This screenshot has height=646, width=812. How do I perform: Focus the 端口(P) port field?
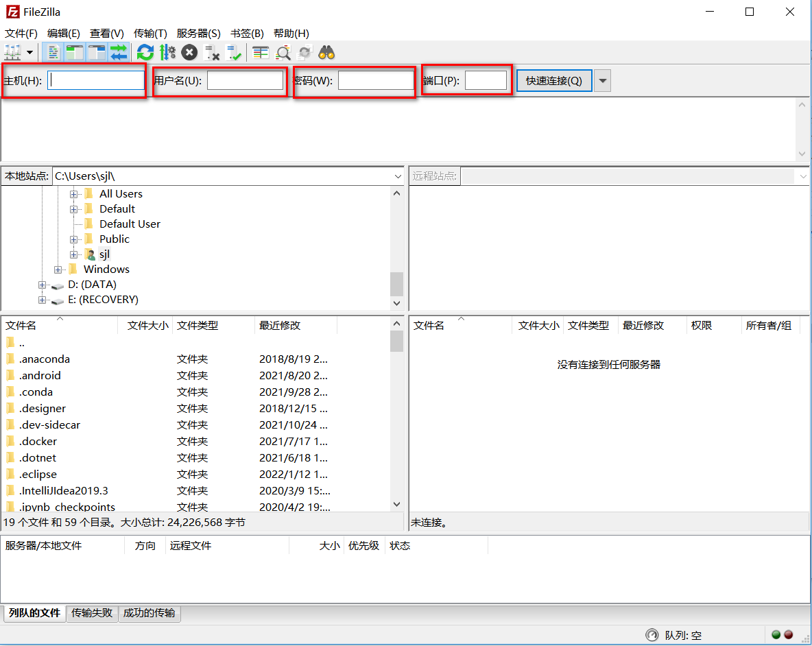point(486,80)
